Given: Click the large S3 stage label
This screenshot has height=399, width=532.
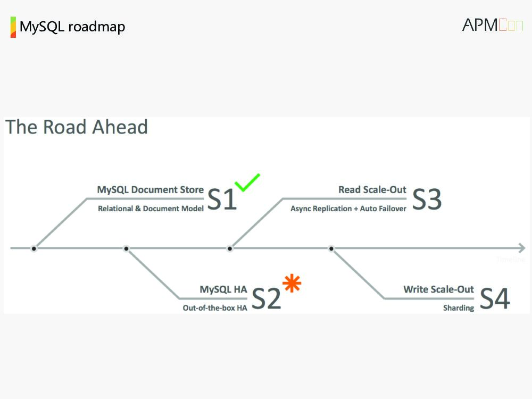Looking at the screenshot, I should coord(427,199).
